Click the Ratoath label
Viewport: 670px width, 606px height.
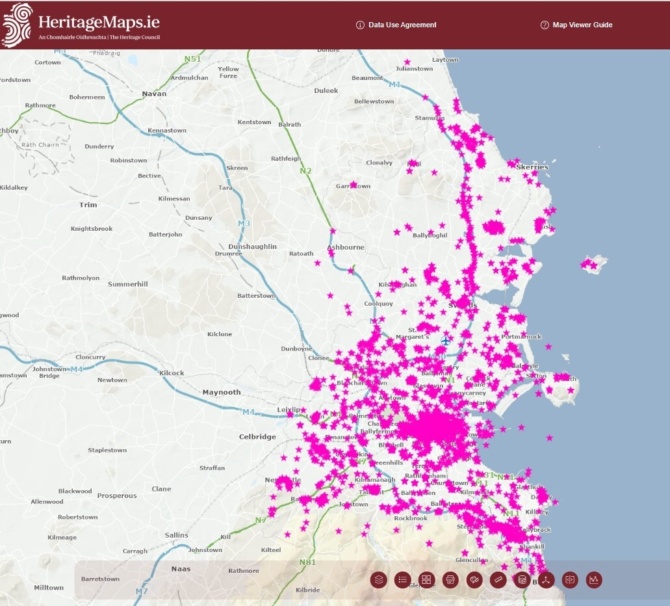[x=301, y=253]
